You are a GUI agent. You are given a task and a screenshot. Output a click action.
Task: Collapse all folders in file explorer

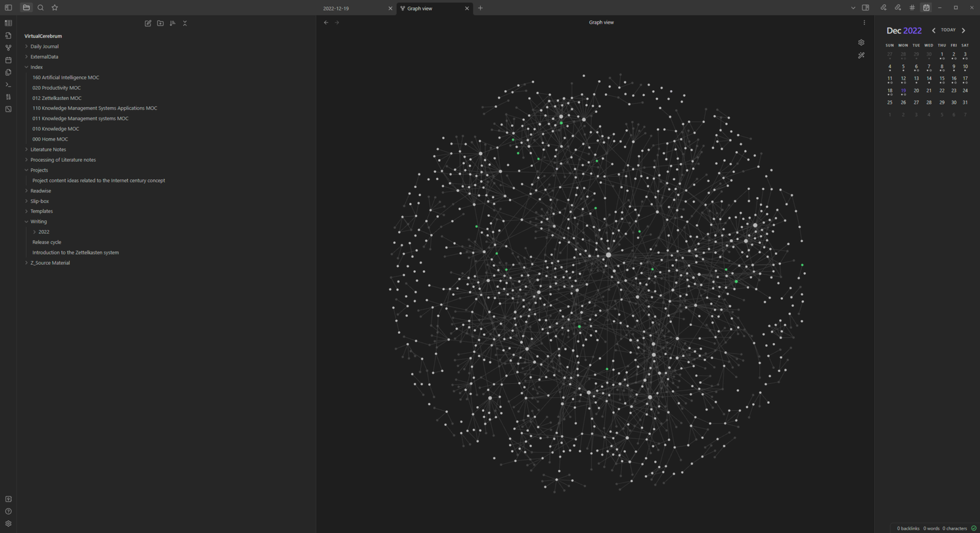185,23
